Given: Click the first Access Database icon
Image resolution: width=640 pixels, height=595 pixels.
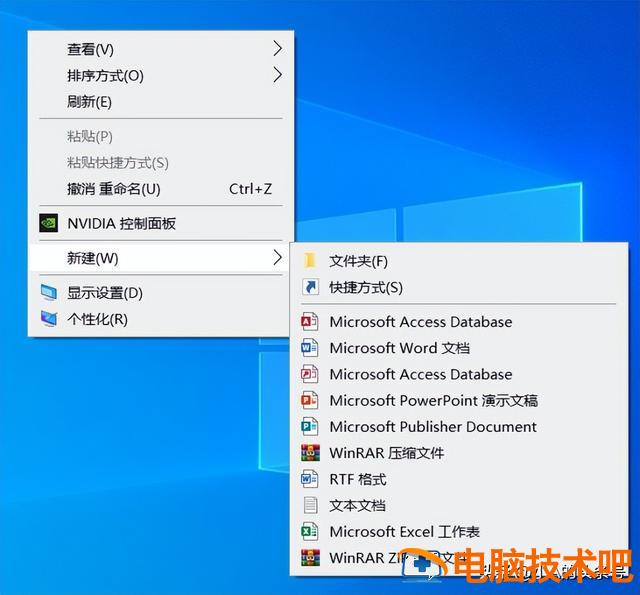Looking at the screenshot, I should coord(310,322).
